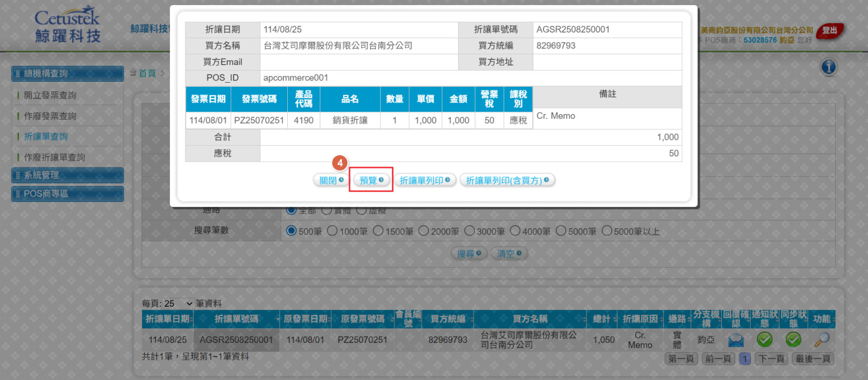Click the notification status green checkmark

coord(765,339)
